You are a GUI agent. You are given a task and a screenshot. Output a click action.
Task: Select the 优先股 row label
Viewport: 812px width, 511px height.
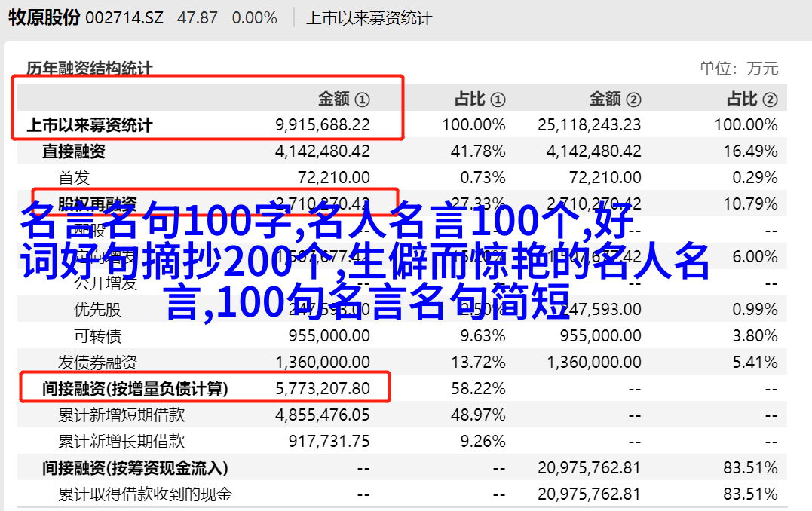click(x=97, y=310)
